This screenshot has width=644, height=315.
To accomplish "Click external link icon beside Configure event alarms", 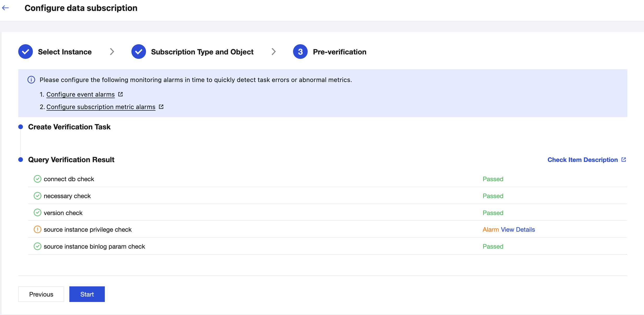I will click(120, 94).
